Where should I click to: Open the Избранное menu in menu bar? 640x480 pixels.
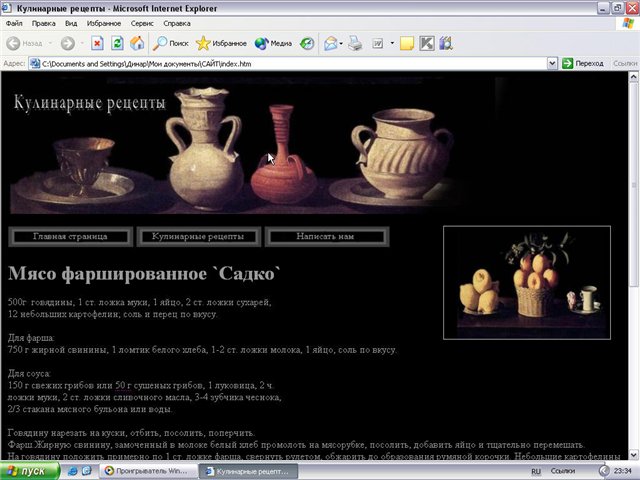coord(104,22)
